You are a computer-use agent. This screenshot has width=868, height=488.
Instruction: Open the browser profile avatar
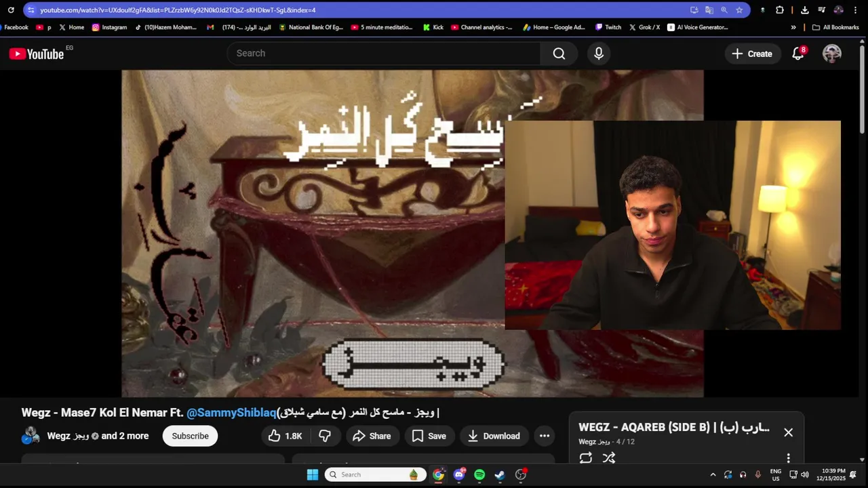click(x=839, y=10)
